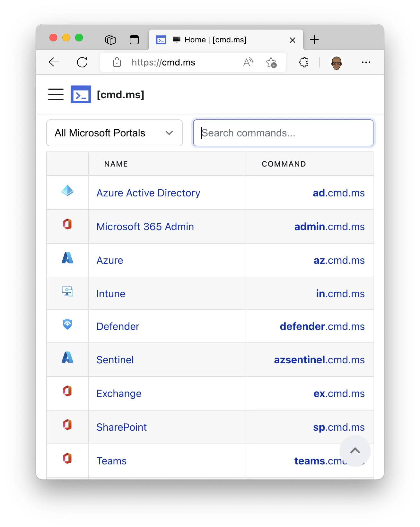Open the user profile avatar

pos(336,62)
